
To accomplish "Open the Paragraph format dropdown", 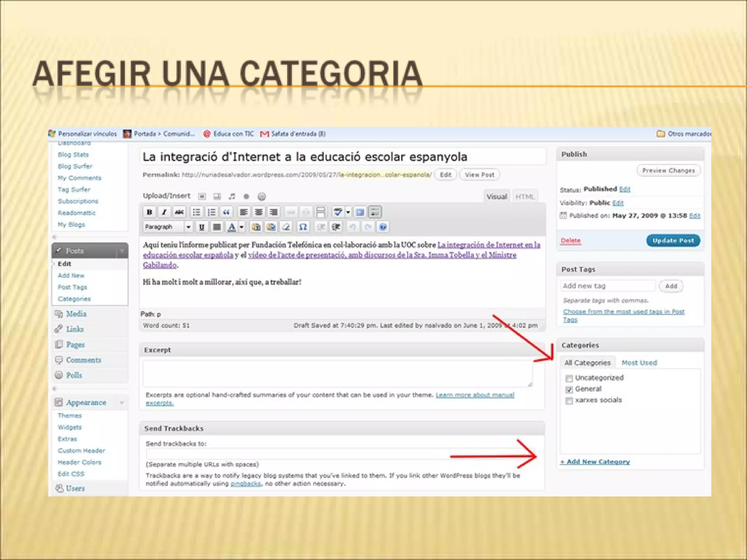I will click(168, 227).
